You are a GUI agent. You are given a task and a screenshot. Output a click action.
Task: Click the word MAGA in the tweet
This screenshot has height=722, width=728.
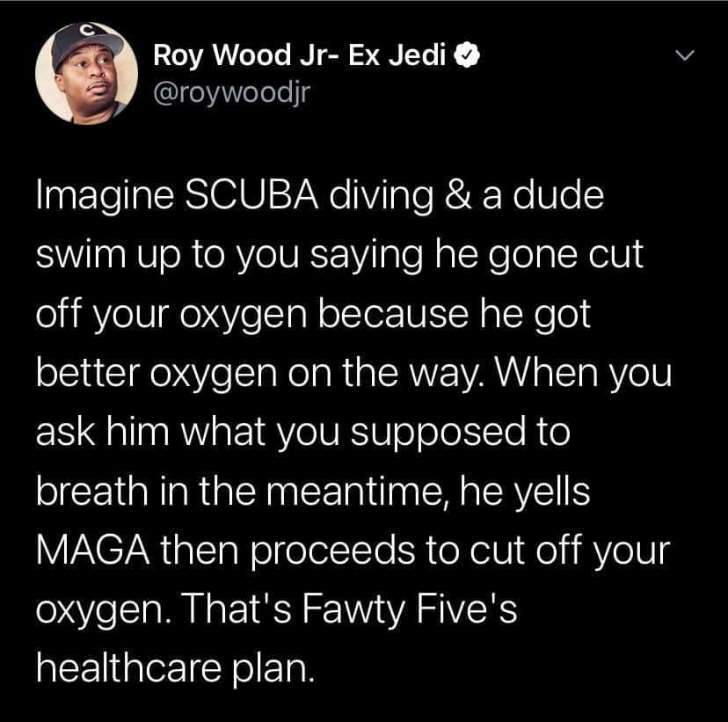[93, 551]
